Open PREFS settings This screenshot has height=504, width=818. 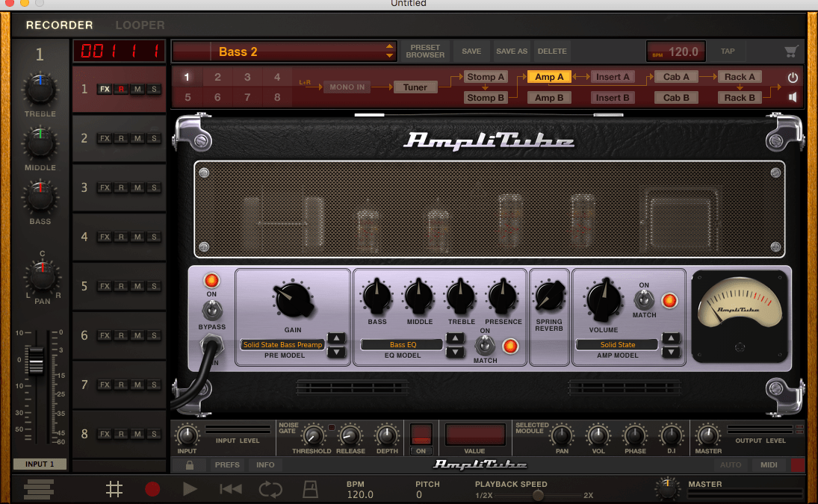tap(227, 465)
